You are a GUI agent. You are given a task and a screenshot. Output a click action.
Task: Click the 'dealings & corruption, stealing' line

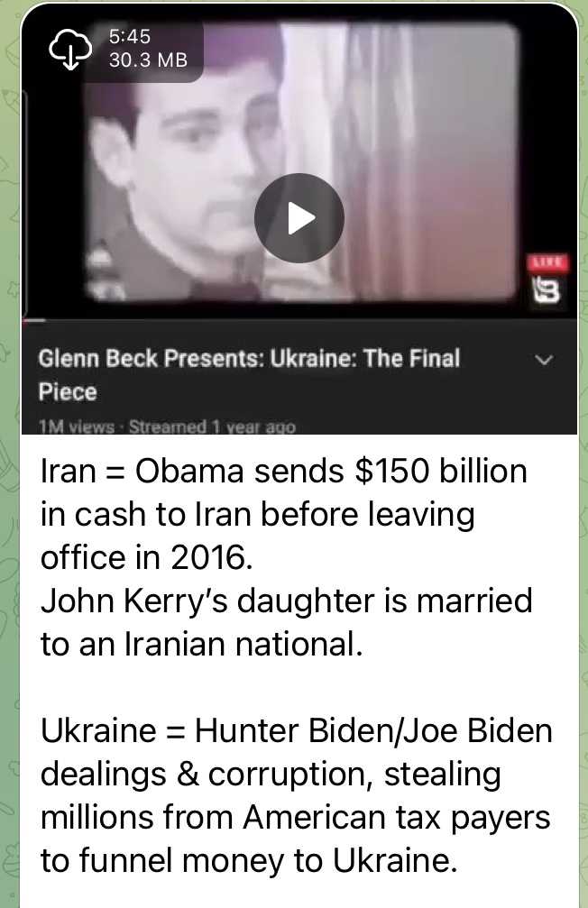(x=271, y=774)
